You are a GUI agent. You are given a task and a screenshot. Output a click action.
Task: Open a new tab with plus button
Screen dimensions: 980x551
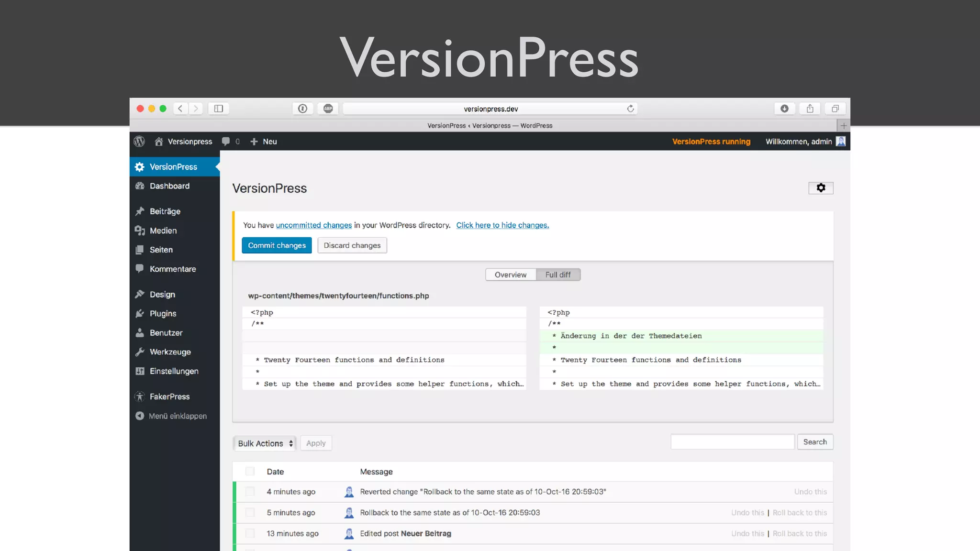(x=843, y=126)
